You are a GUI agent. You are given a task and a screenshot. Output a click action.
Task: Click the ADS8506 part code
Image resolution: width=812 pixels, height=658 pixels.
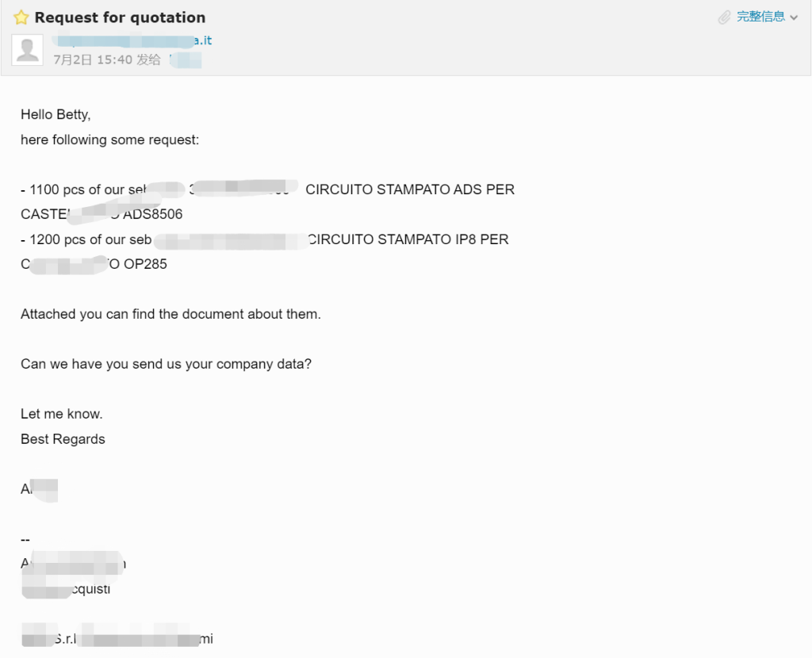[x=153, y=214]
